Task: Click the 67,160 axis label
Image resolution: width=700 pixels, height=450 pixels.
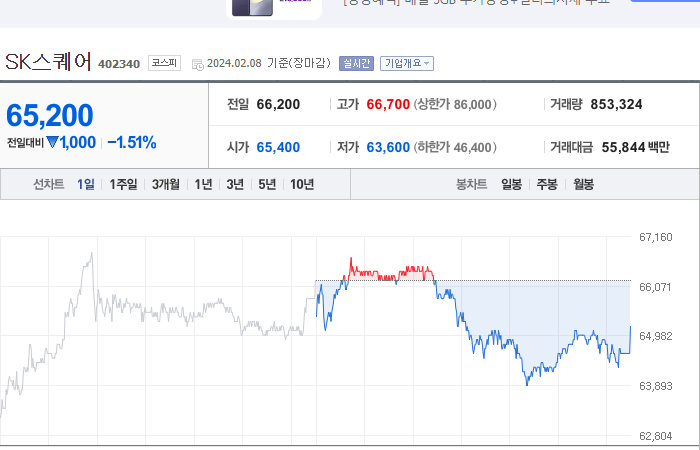Action: (655, 237)
